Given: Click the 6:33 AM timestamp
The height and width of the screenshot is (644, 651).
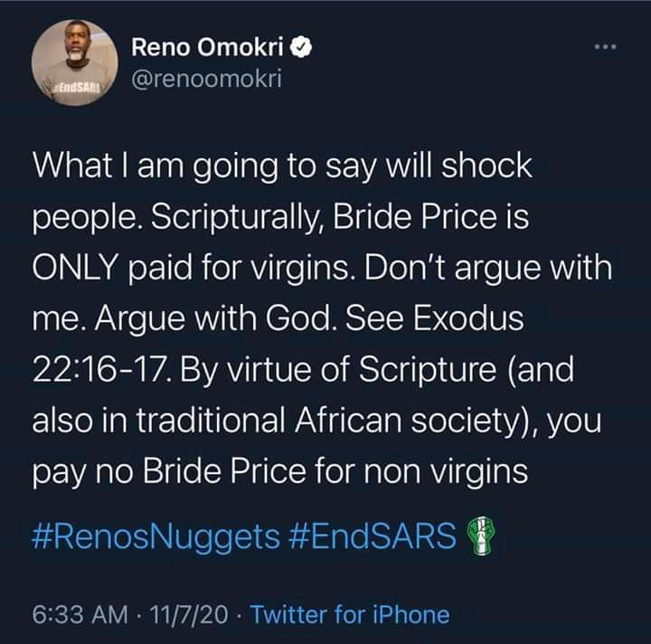Looking at the screenshot, I should tap(80, 614).
